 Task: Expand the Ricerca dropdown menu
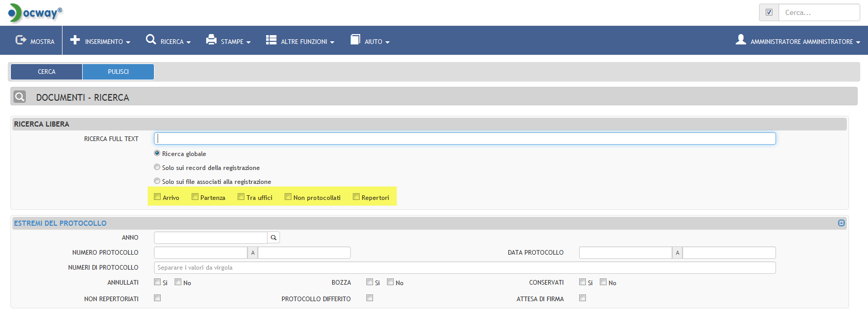tap(169, 41)
